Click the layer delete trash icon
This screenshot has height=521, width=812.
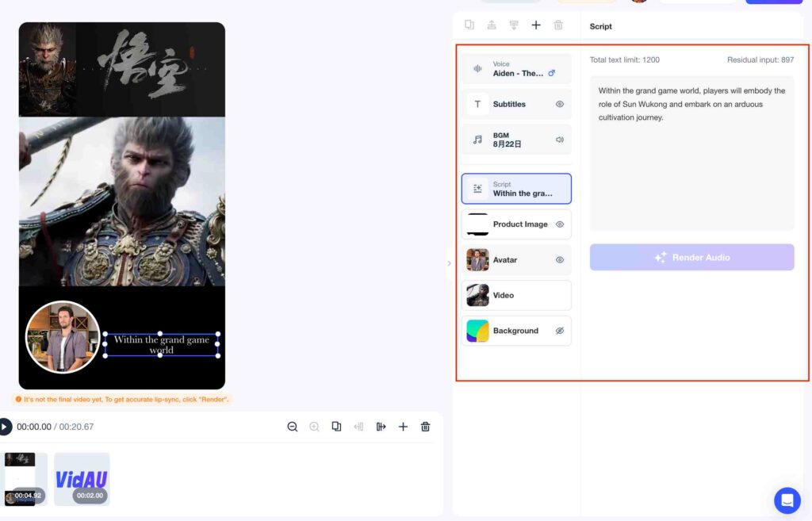(558, 25)
